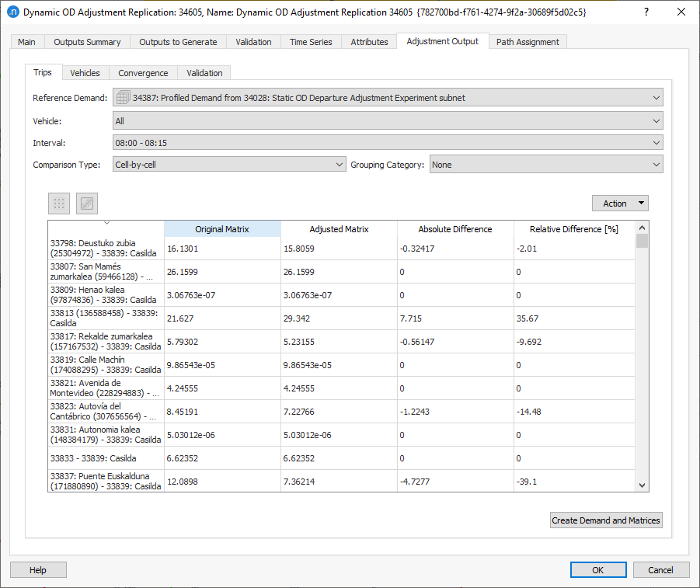Open the Interval 08:00 - 08:15 dropdown

[387, 143]
